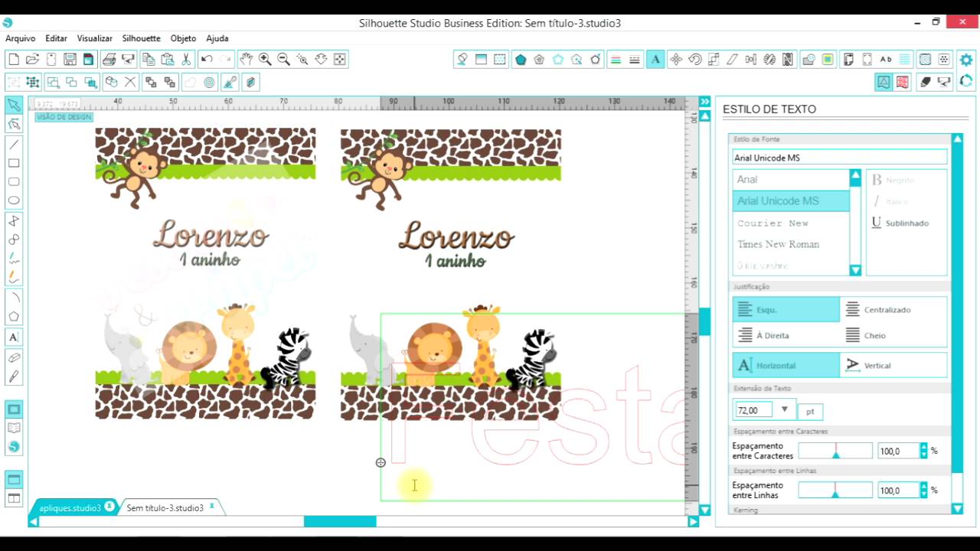980x551 pixels.
Task: Select the Knife tool in left toolbar
Action: pyautogui.click(x=14, y=377)
